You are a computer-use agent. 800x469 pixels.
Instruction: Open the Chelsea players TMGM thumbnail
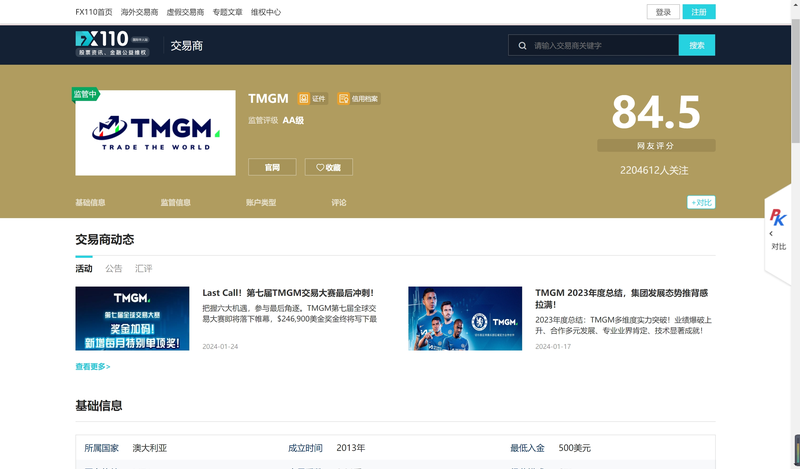coord(465,318)
